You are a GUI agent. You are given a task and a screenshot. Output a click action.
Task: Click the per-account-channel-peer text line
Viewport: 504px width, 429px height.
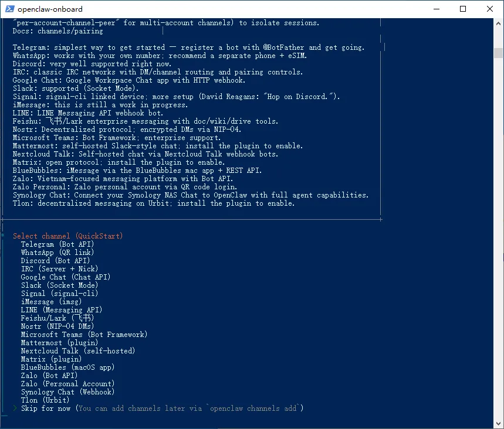click(166, 23)
